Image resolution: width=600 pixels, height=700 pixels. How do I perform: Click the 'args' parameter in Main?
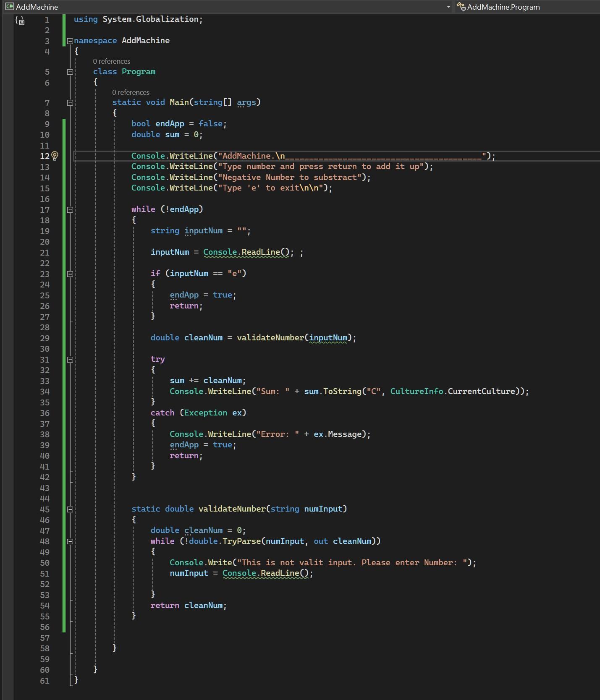(x=246, y=102)
